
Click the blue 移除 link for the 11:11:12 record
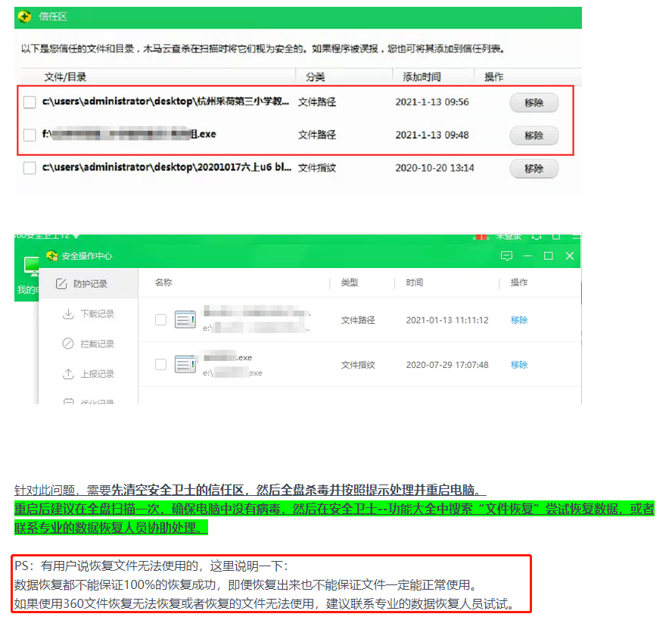[519, 320]
